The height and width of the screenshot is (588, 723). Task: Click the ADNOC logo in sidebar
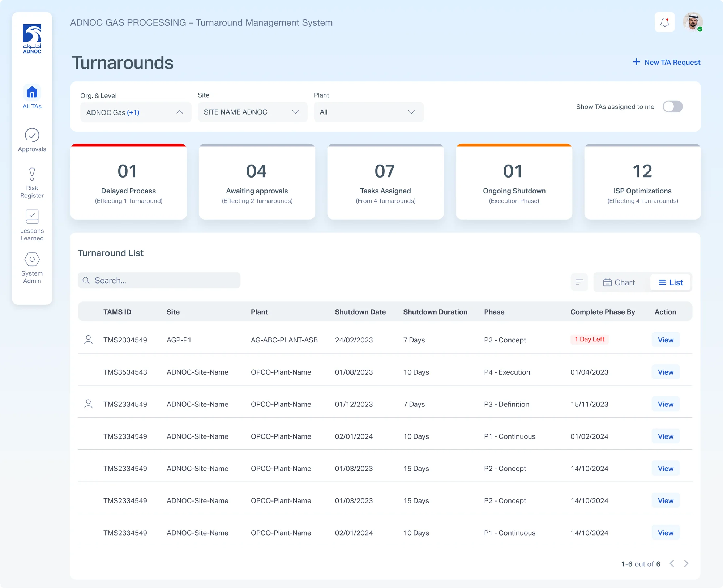[x=32, y=39]
